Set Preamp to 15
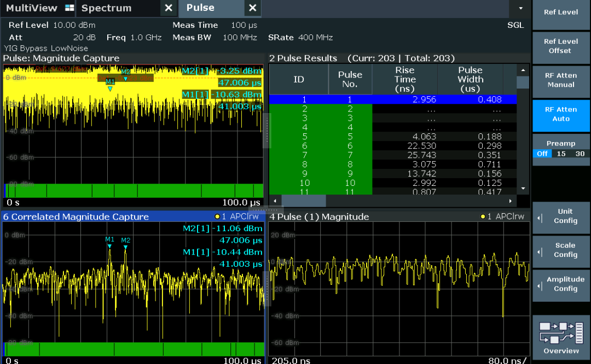Screen dimensions: 591x364 click(x=561, y=154)
